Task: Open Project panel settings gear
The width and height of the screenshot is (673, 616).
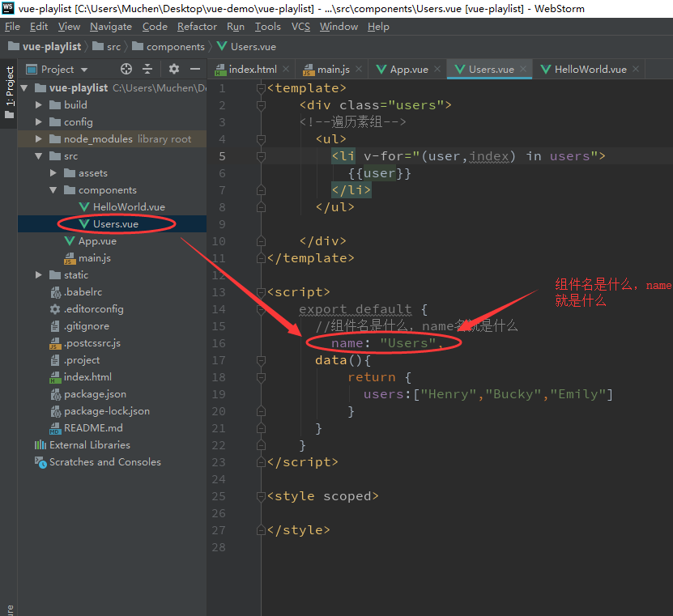Action: tap(174, 69)
